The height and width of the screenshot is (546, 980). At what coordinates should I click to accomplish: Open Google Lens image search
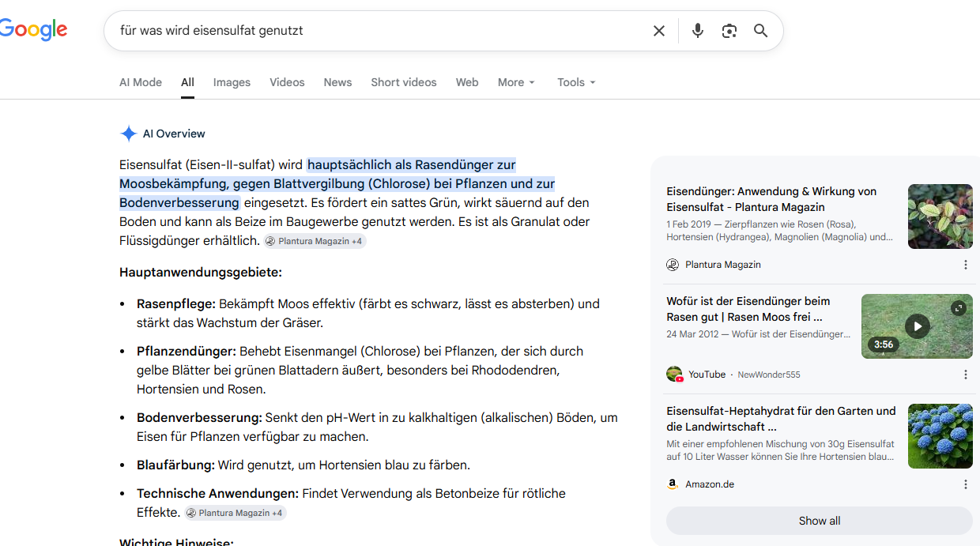pyautogui.click(x=729, y=31)
